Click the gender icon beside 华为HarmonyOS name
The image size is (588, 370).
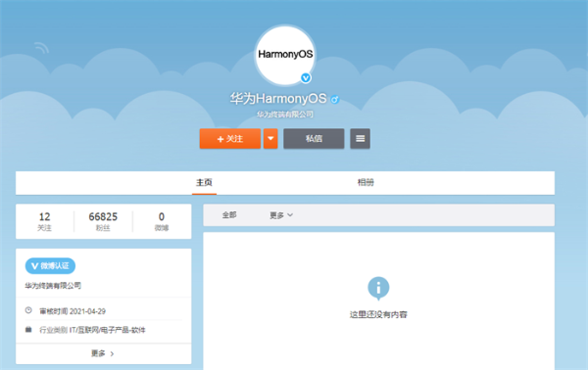point(334,99)
